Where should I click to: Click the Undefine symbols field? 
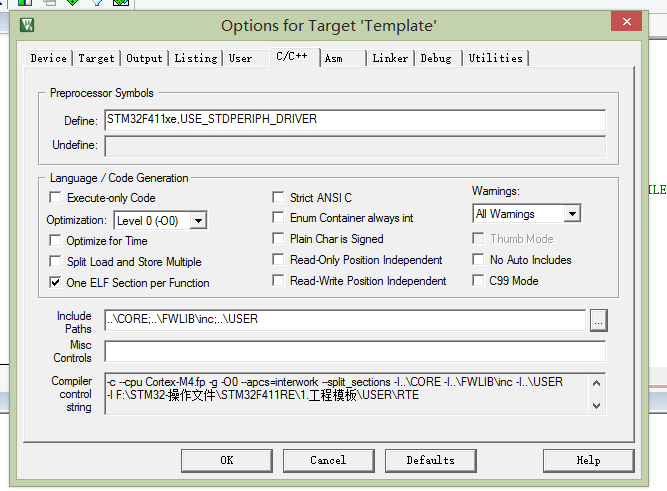pyautogui.click(x=355, y=146)
